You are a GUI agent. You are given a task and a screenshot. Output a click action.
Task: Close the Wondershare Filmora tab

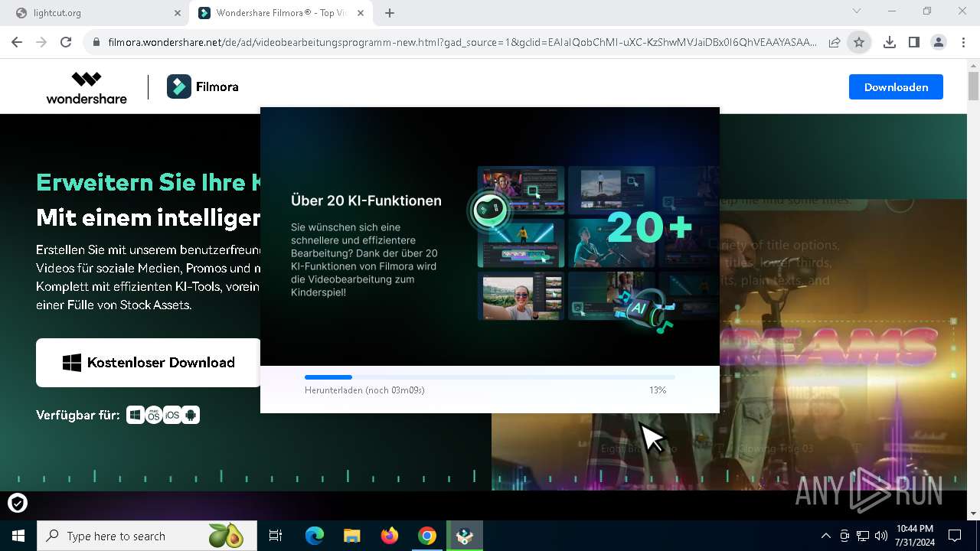pyautogui.click(x=361, y=13)
